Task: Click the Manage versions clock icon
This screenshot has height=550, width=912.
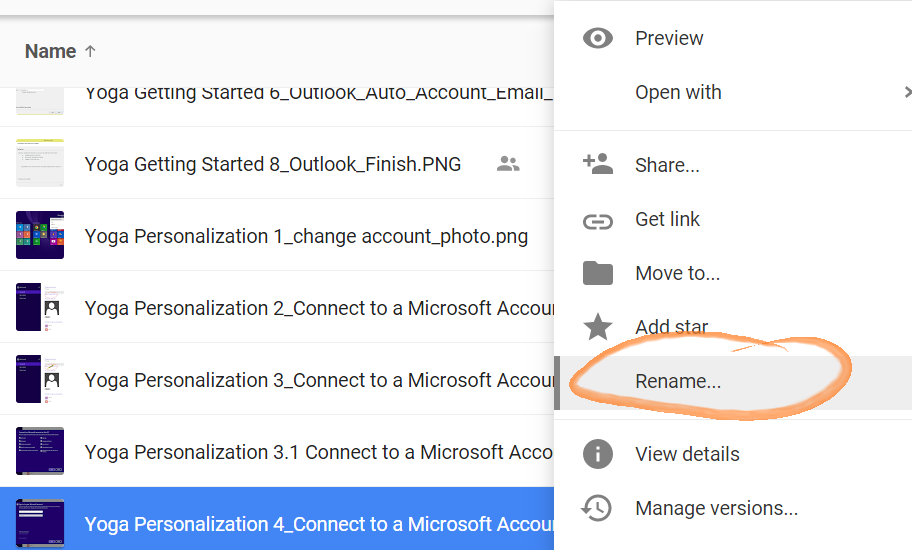Action: click(598, 509)
